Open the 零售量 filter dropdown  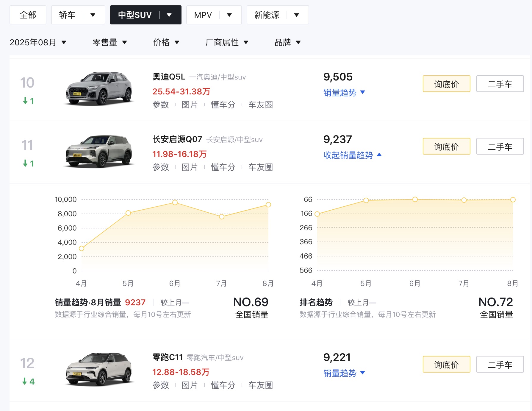pos(109,42)
